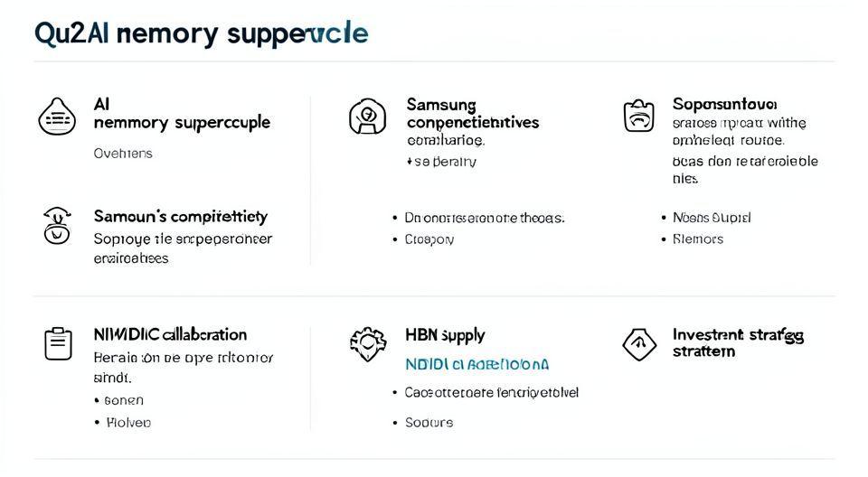Click the icon next to Samsung conpenctientives
The width and height of the screenshot is (868, 477).
(367, 117)
